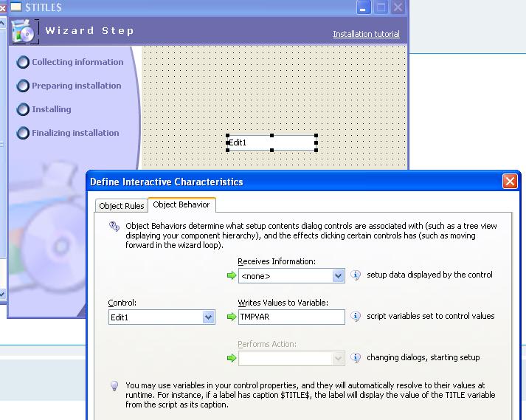Click the Finalizing installation step bullet
The image size is (526, 420).
[23, 133]
